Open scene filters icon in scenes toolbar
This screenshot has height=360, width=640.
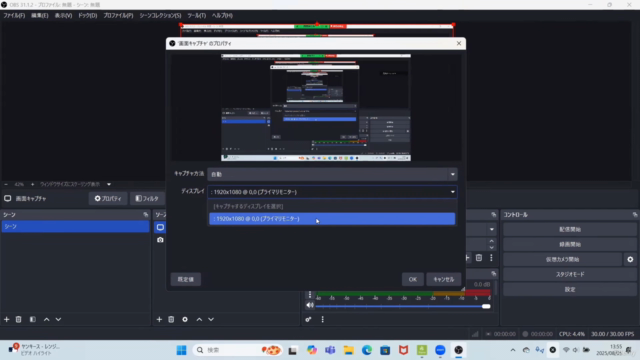[x=33, y=319]
